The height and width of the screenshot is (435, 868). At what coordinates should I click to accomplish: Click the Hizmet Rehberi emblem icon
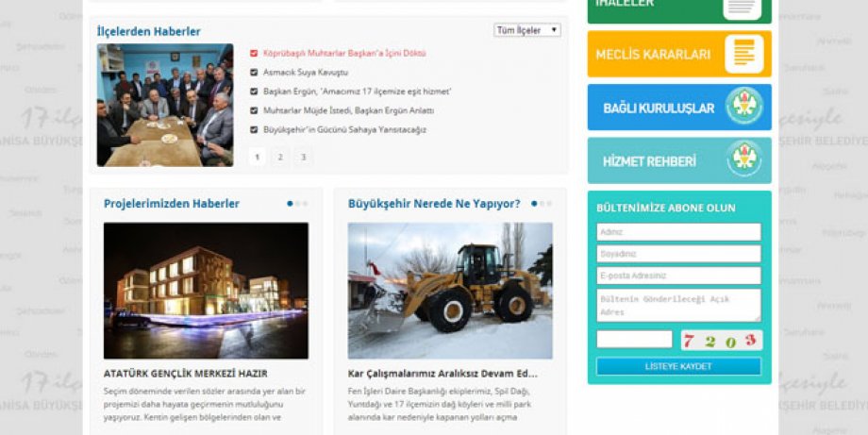click(743, 160)
